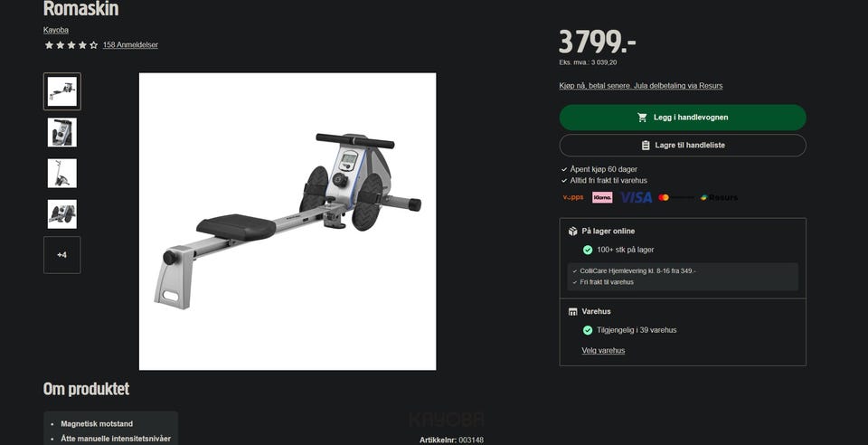Save item with Lagre til handleliste button
This screenshot has width=868, height=445.
(x=683, y=145)
